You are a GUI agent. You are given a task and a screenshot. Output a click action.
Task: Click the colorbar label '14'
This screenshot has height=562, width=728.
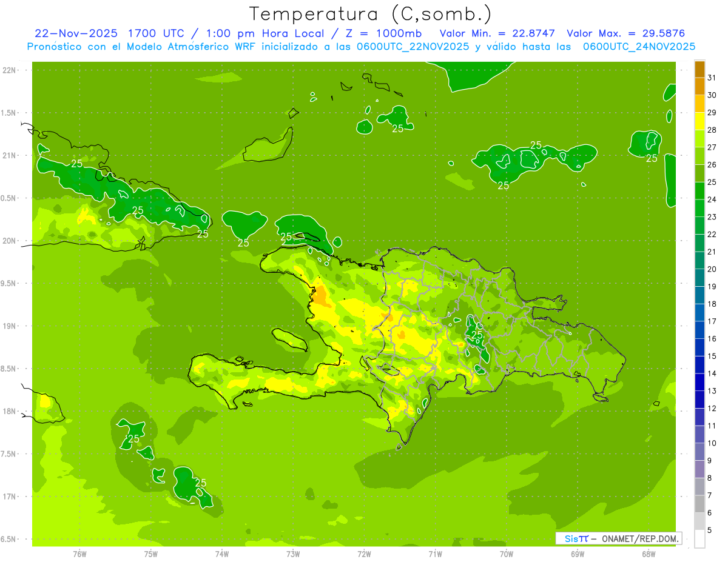(712, 373)
